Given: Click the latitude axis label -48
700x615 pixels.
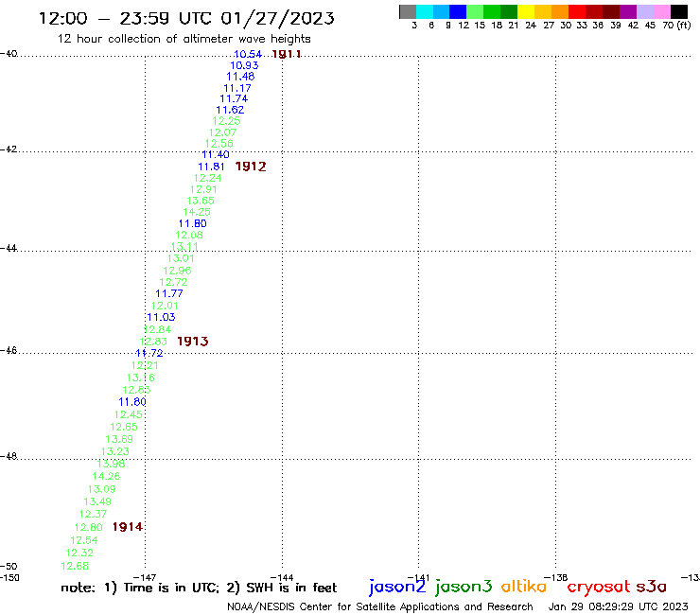Looking at the screenshot, I should pos(9,456).
